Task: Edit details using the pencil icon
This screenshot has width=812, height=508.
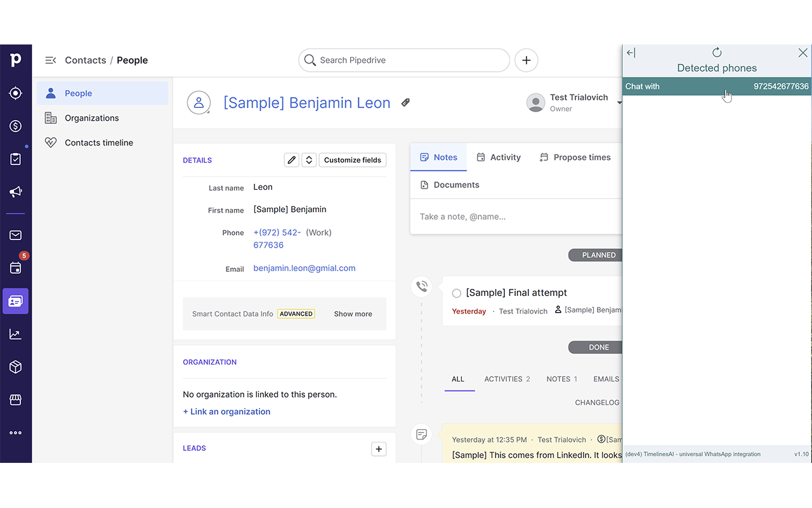Action: click(x=291, y=159)
